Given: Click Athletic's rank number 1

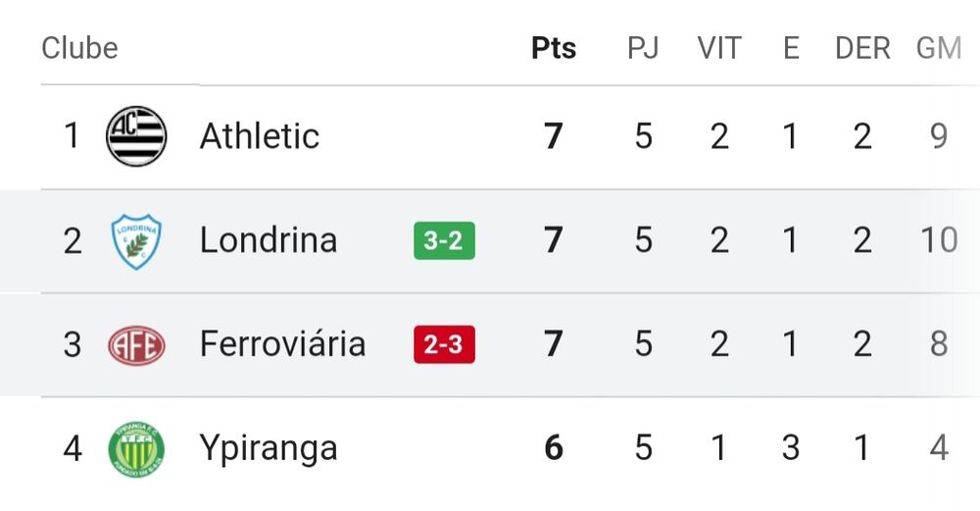Looking at the screenshot, I should [x=72, y=135].
